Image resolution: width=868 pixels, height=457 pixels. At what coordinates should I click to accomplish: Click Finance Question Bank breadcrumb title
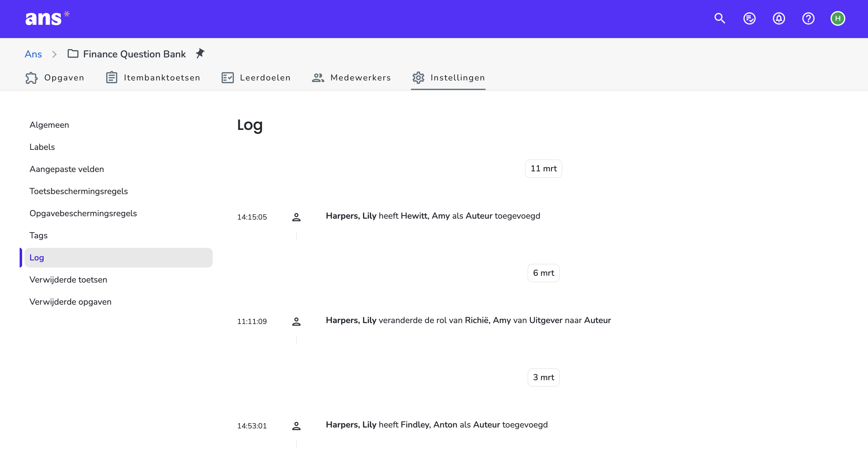point(134,54)
